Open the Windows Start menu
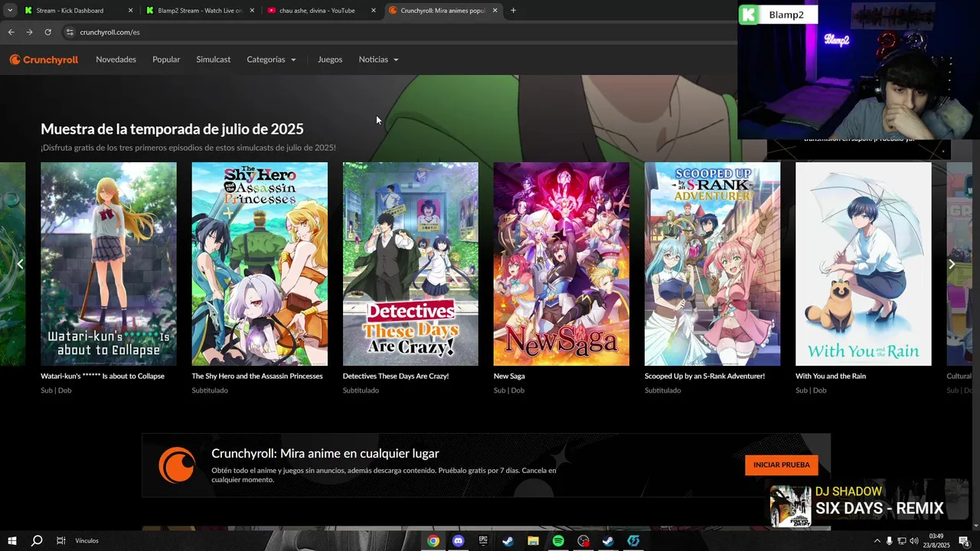The width and height of the screenshot is (980, 551). click(x=11, y=541)
